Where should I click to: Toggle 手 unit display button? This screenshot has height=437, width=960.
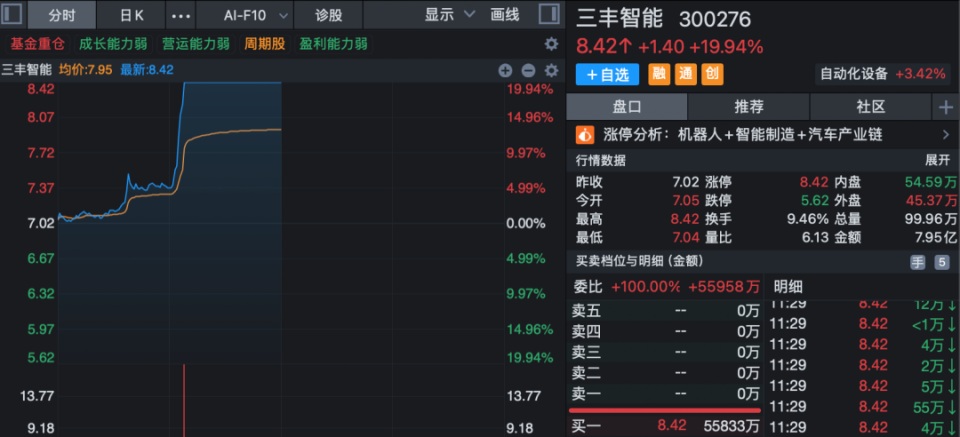918,263
